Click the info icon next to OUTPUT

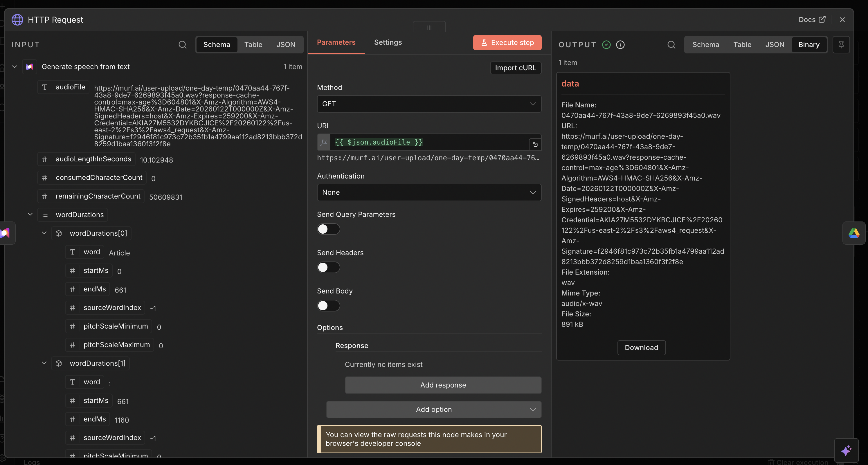pos(620,44)
